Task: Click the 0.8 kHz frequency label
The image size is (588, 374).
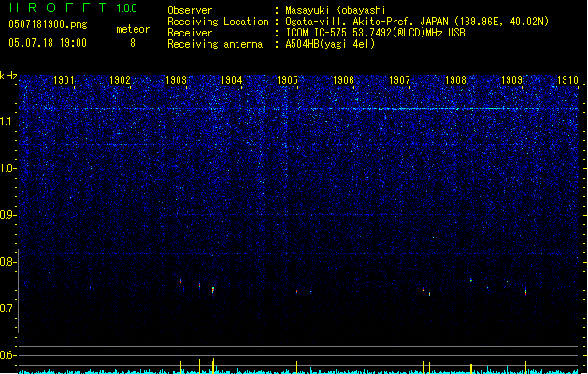Action: pos(7,262)
